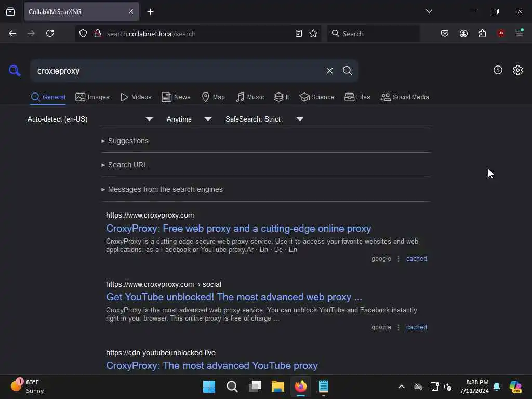Submit search with the magnifier button

click(x=347, y=71)
